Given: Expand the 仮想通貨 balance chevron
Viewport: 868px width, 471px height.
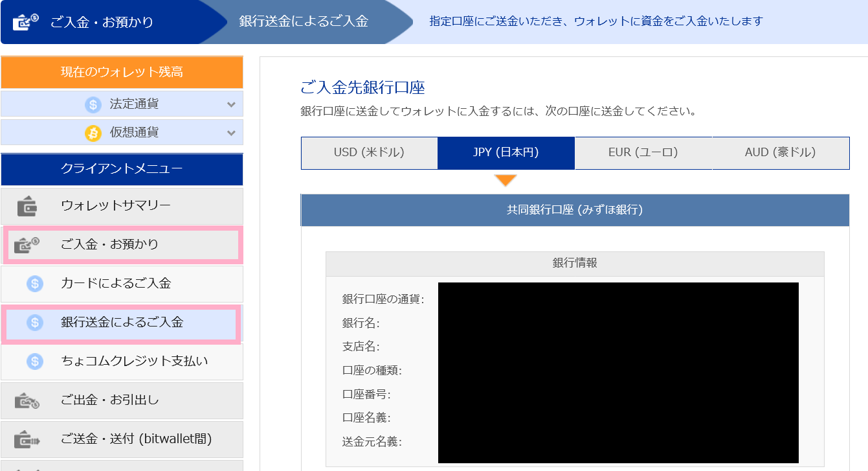Looking at the screenshot, I should pyautogui.click(x=231, y=133).
